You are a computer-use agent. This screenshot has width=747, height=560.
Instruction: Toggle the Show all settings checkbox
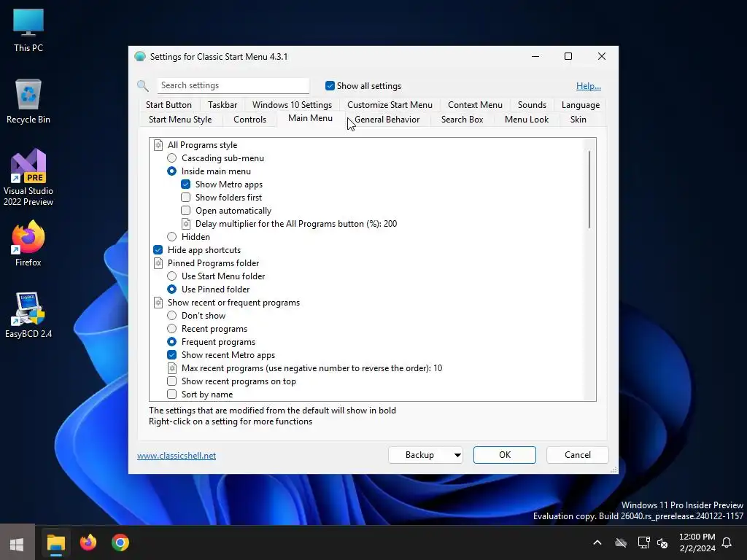pos(330,86)
